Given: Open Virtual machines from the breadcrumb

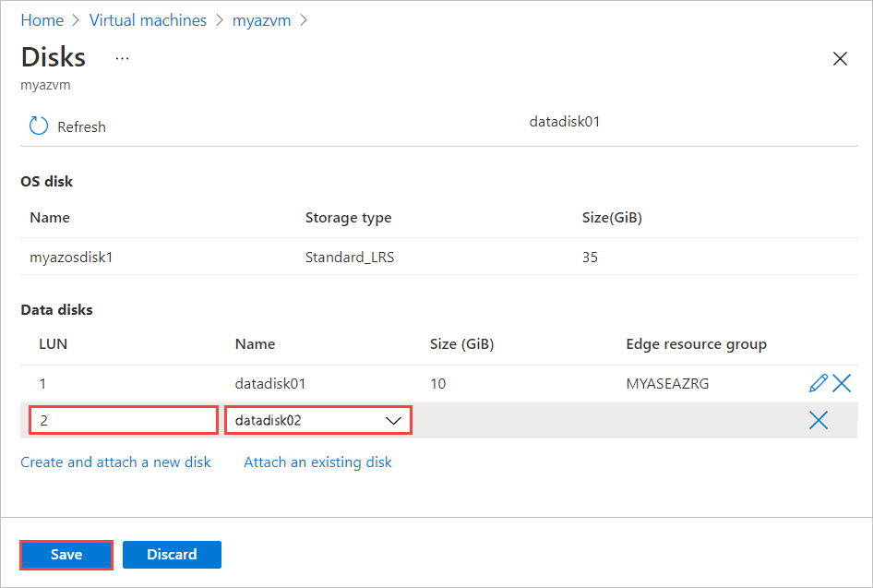Looking at the screenshot, I should 148,19.
